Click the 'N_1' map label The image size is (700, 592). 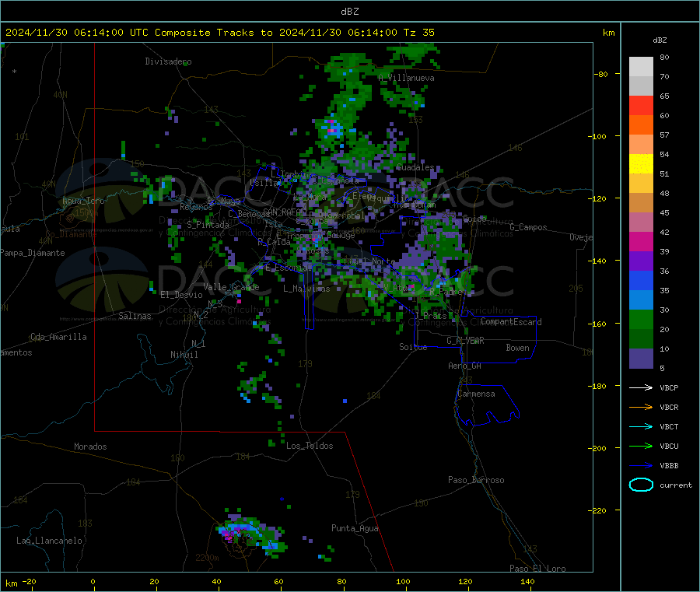(198, 344)
